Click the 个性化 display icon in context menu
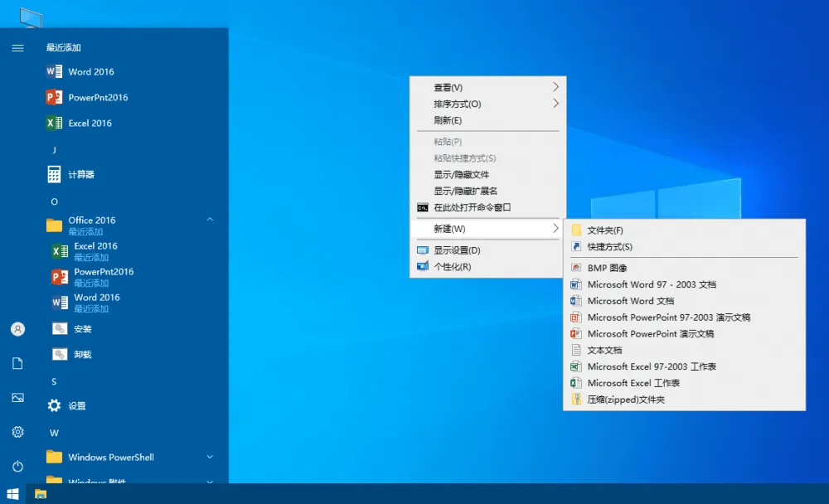Image resolution: width=829 pixels, height=504 pixels. 424,267
